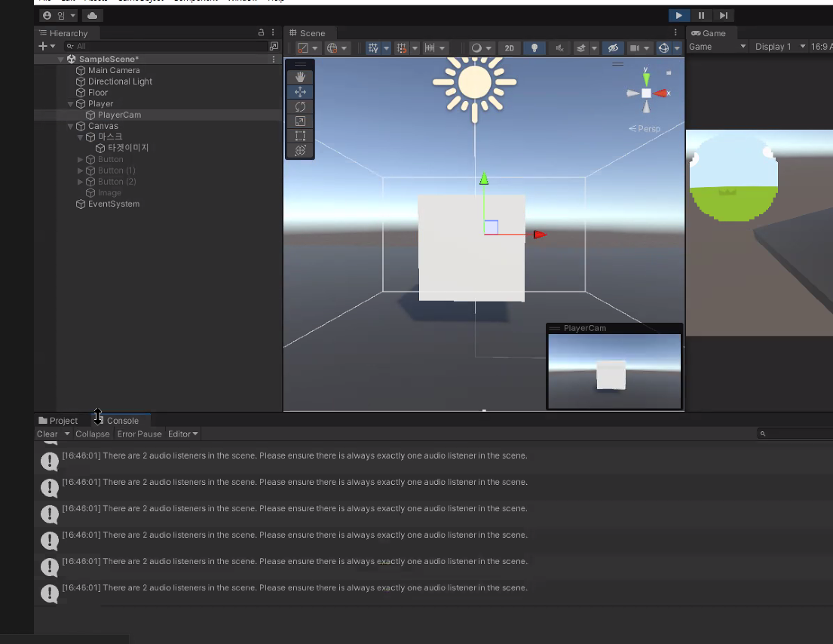Viewport: 833px width, 644px height.
Task: Select the Move tool in Scene toolbar
Action: click(300, 91)
